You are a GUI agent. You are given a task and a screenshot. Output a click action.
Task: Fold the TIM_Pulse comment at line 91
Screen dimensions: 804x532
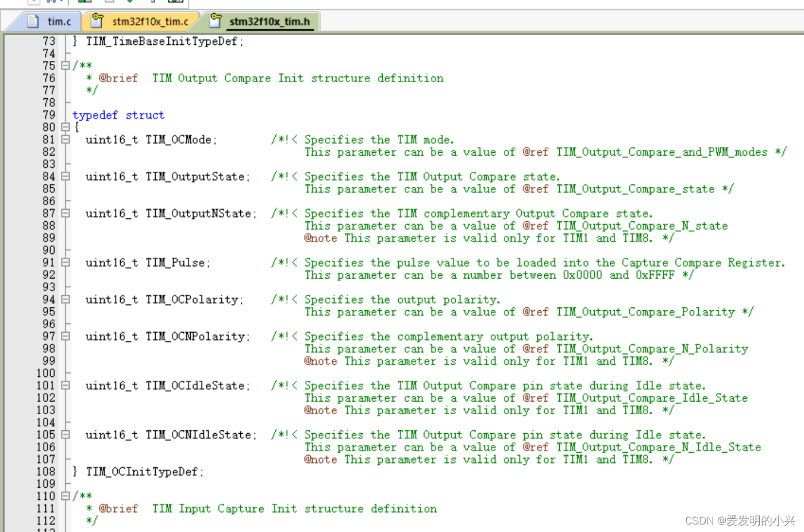(x=66, y=263)
